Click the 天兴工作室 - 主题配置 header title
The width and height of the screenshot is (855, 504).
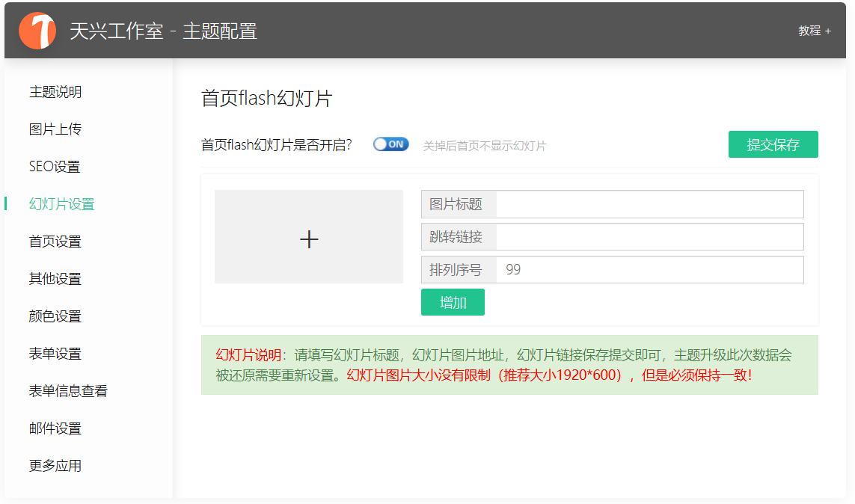pos(164,31)
